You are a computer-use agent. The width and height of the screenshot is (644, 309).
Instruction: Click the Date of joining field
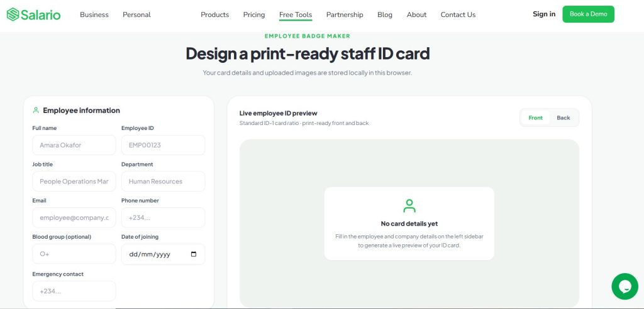(163, 254)
